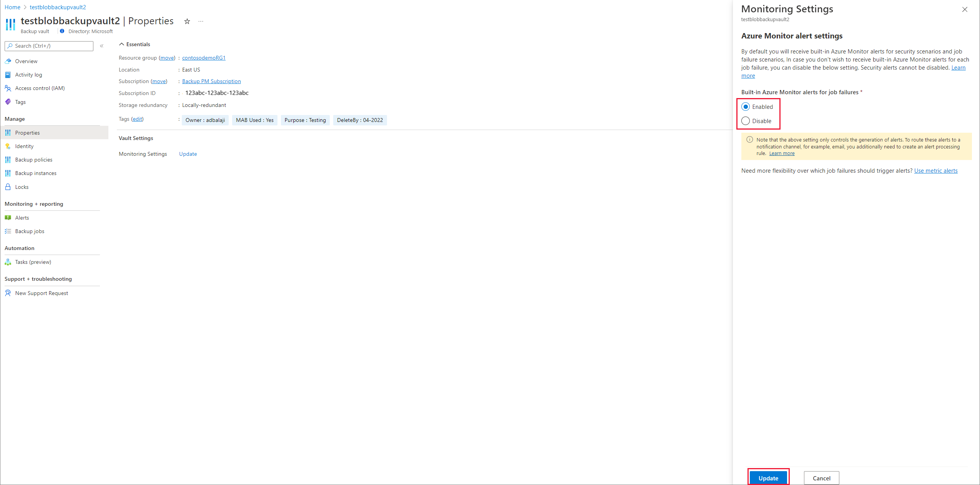Click the contosodemoRG1 resource group link
980x485 pixels.
point(204,58)
